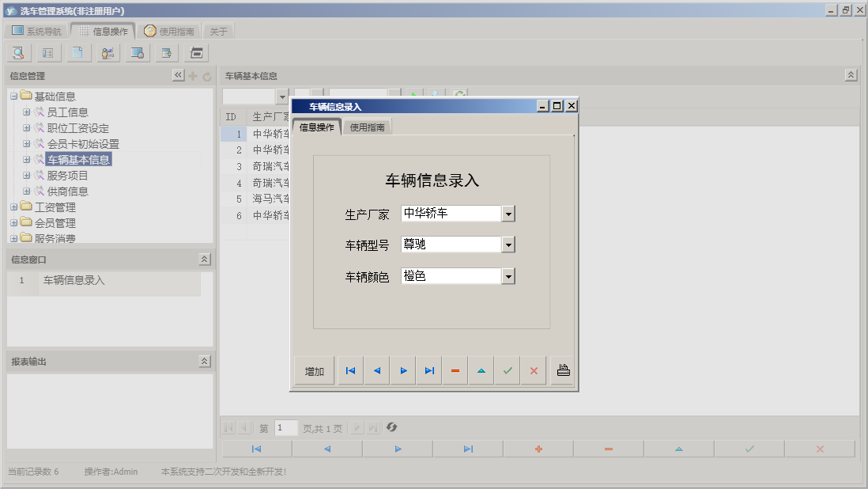The height and width of the screenshot is (489, 868).
Task: Click the add-window toolbar icon
Action: click(x=167, y=52)
